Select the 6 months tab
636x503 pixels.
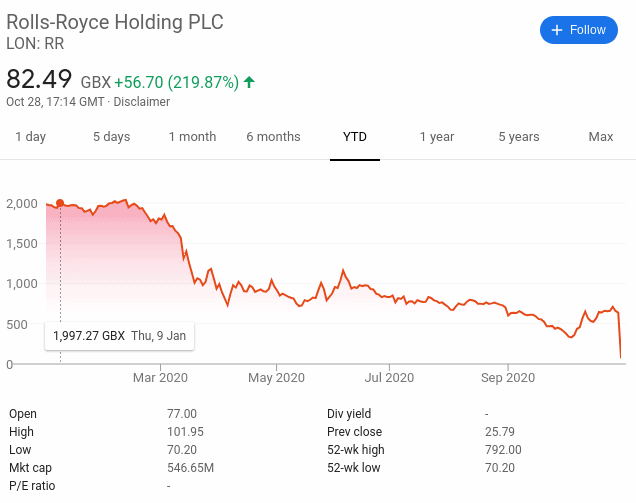click(273, 137)
